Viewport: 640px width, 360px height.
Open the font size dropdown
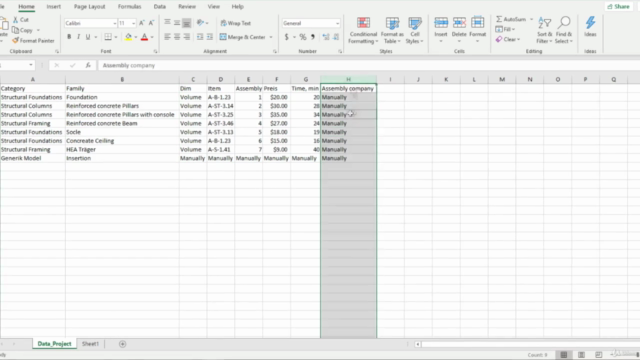pos(133,23)
